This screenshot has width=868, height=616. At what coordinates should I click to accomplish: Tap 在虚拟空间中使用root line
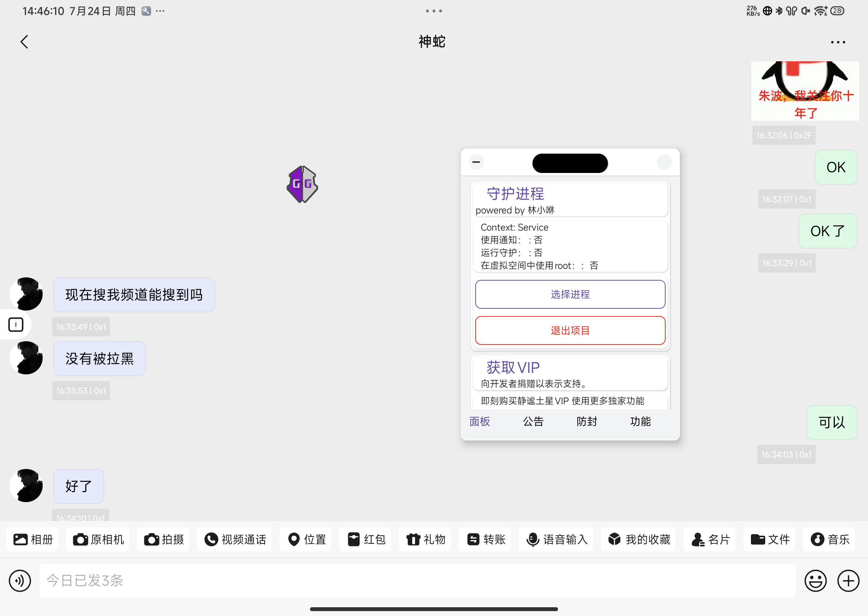(x=539, y=266)
